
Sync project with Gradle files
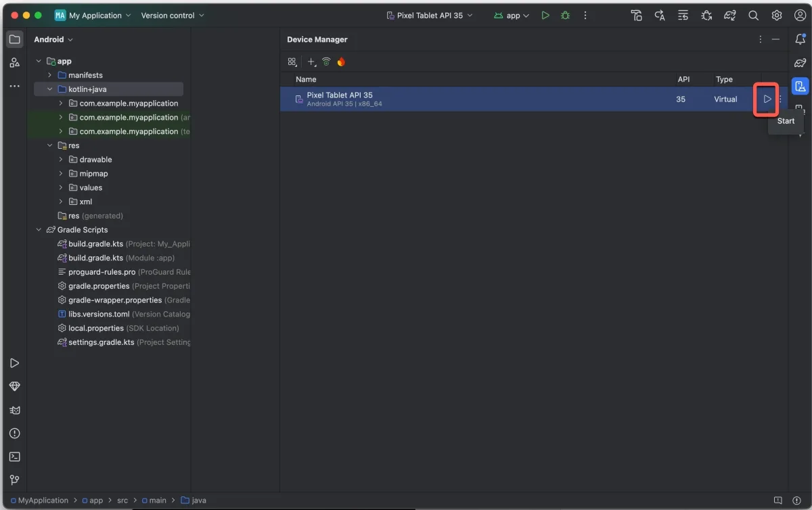(729, 16)
